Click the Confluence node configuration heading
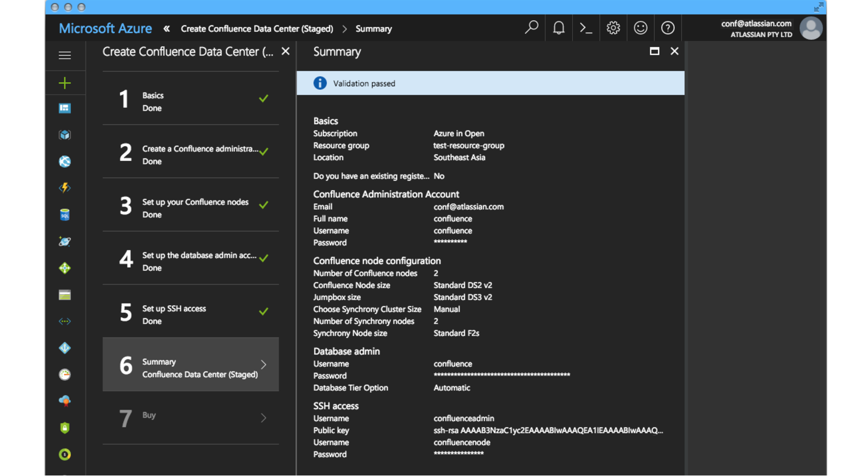 (377, 261)
